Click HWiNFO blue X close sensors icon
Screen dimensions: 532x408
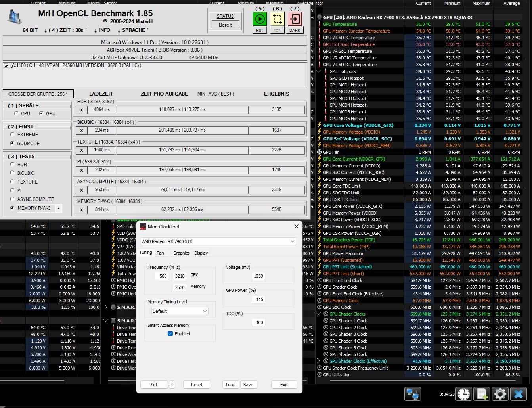[519, 394]
